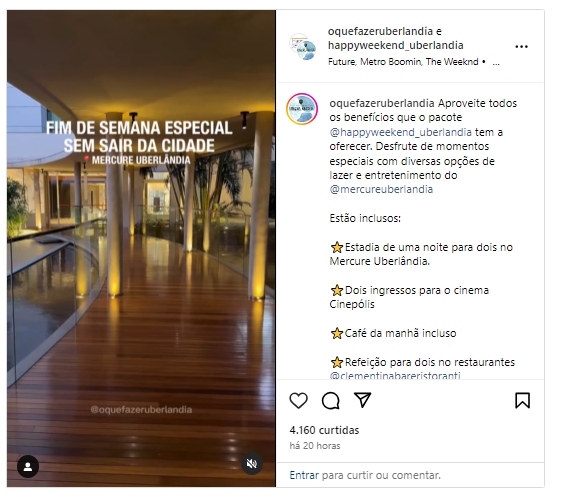Open the three-dots more options menu
The height and width of the screenshot is (499, 580).
pos(521,47)
